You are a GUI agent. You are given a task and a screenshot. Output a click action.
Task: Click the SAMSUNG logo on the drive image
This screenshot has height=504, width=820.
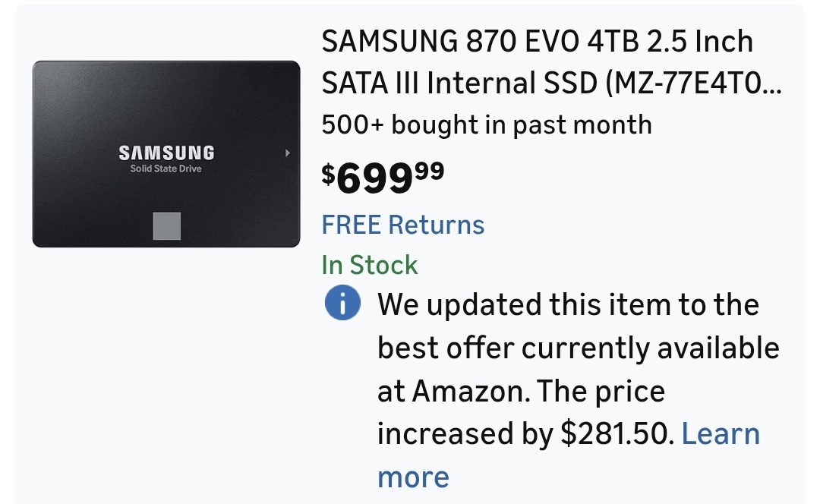click(x=166, y=153)
